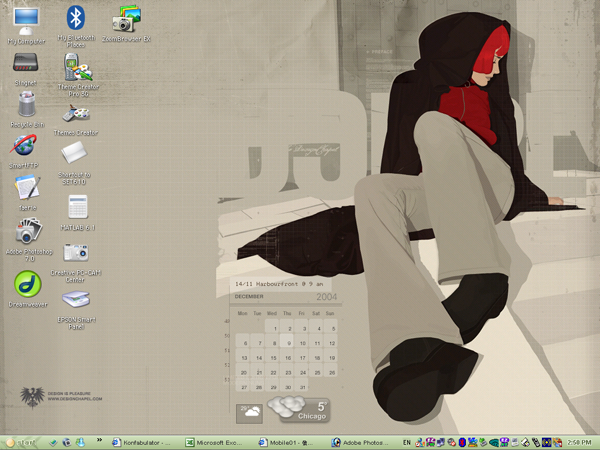Click the mobile phone tray icon

tap(536, 443)
